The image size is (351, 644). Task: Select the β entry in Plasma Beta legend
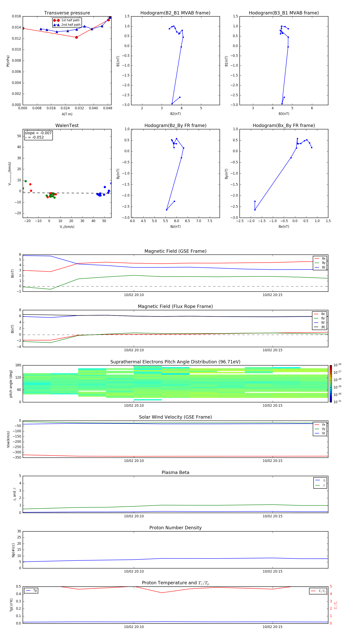point(320,486)
